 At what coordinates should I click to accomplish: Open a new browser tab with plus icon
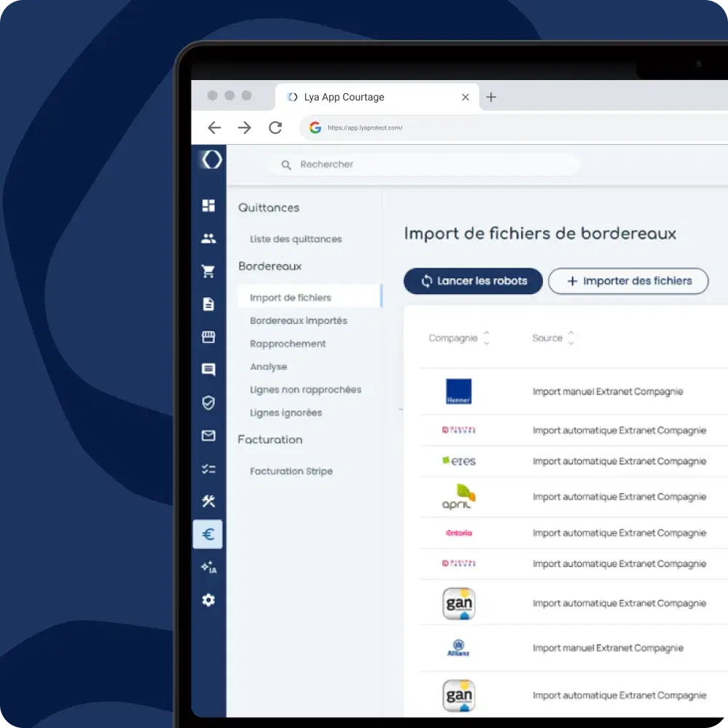click(x=491, y=97)
